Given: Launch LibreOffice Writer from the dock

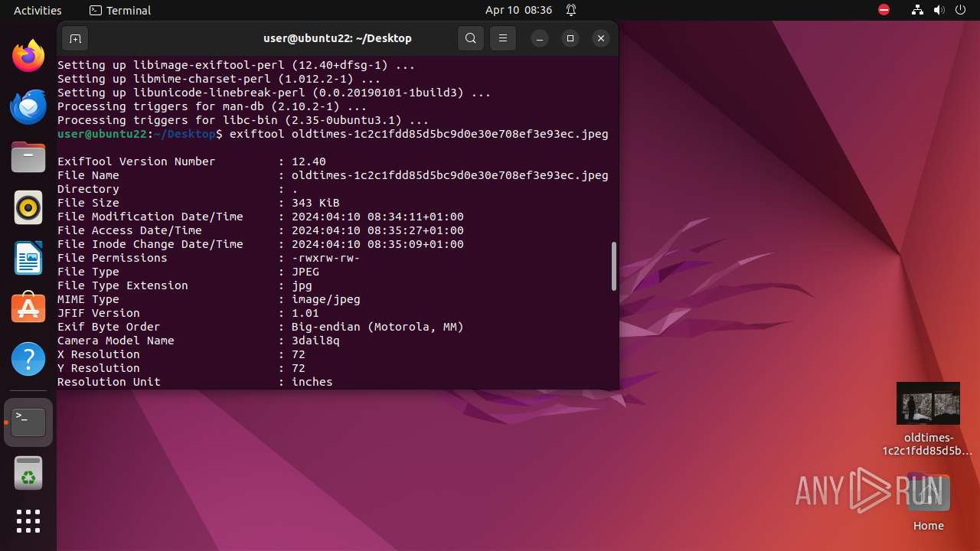Looking at the screenshot, I should point(28,258).
